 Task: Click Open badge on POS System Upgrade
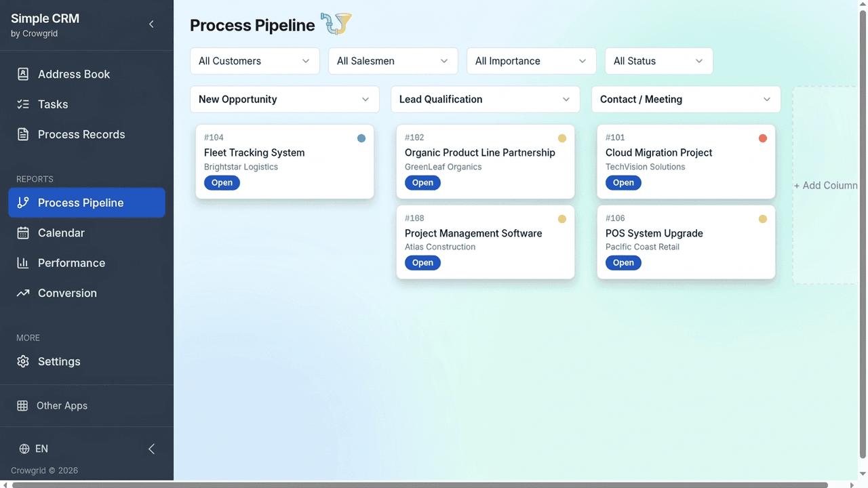pyautogui.click(x=623, y=263)
